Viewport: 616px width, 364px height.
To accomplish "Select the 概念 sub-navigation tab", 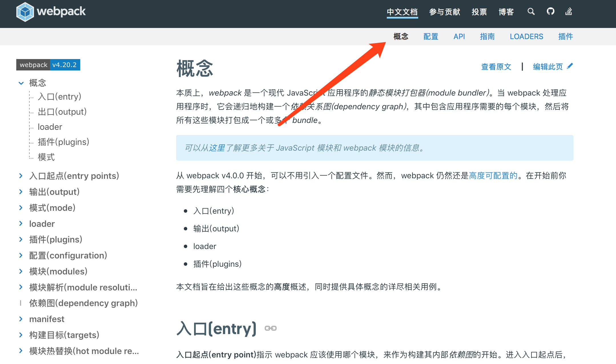I will (x=401, y=37).
